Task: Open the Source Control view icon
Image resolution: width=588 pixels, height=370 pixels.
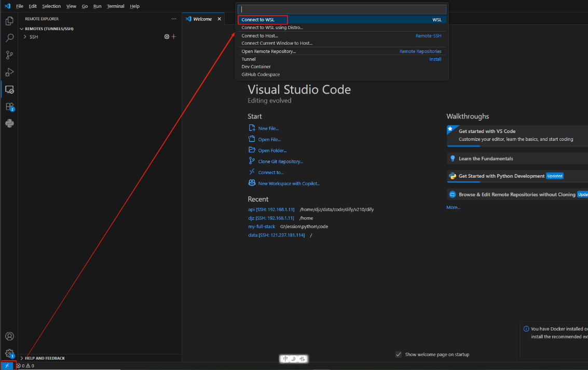Action: coord(9,55)
